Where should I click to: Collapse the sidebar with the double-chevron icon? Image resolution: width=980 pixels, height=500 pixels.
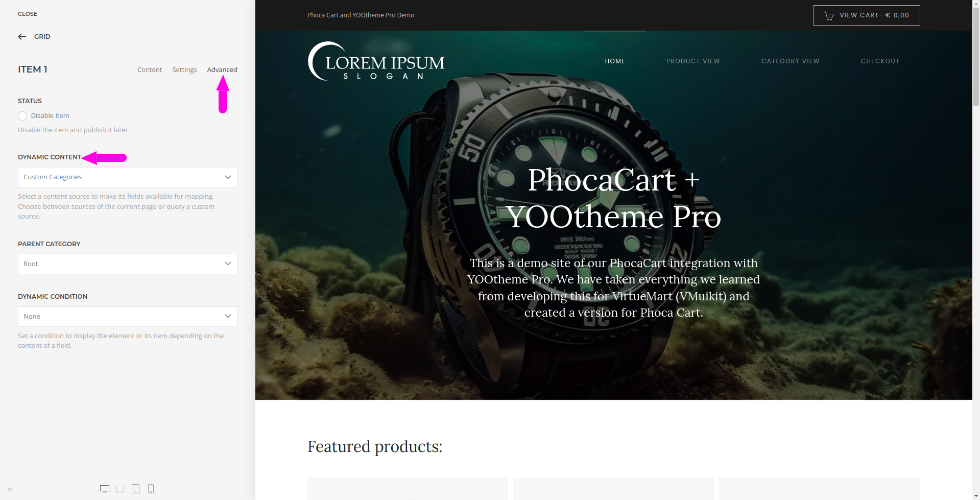10,489
